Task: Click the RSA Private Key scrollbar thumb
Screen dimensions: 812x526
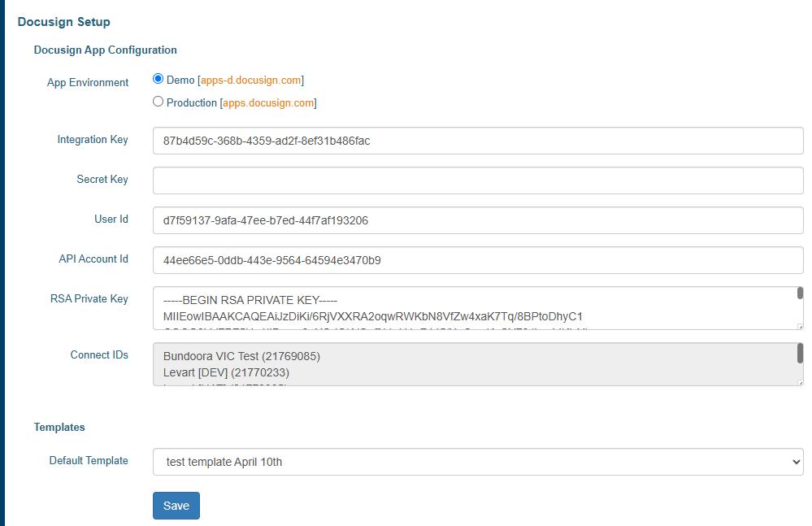Action: (x=800, y=293)
